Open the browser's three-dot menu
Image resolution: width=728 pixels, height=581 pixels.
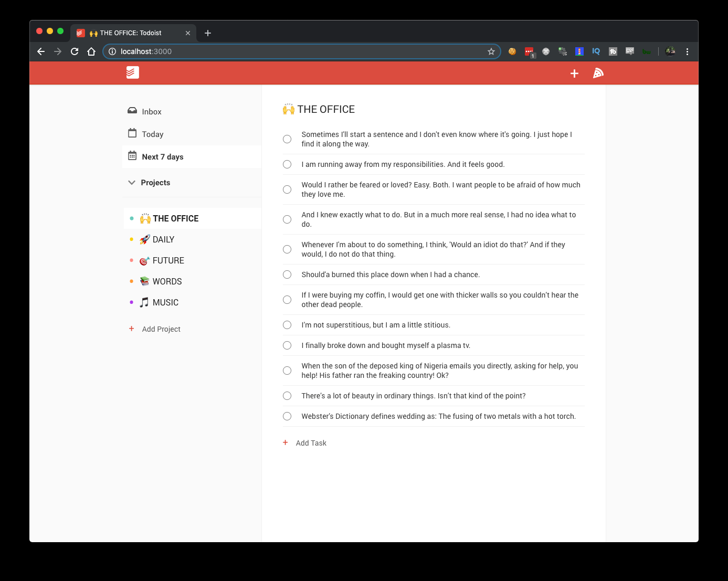point(688,51)
